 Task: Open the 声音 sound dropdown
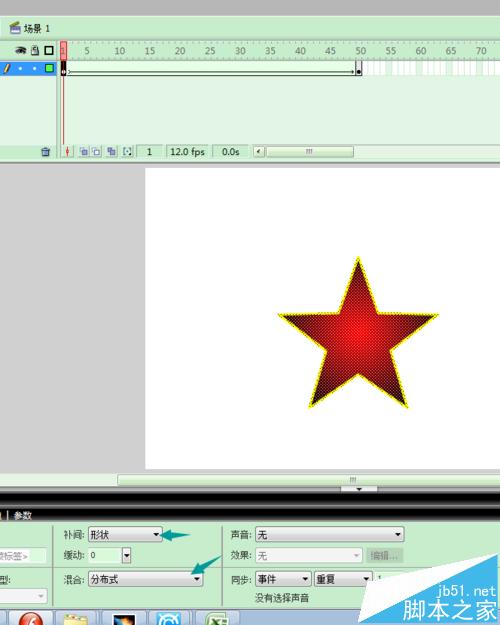tap(330, 535)
